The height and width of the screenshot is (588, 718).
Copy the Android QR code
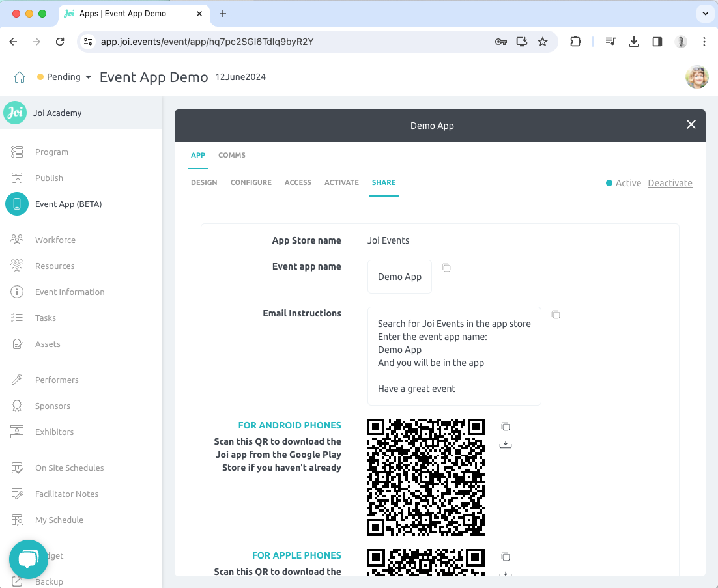[x=506, y=427]
